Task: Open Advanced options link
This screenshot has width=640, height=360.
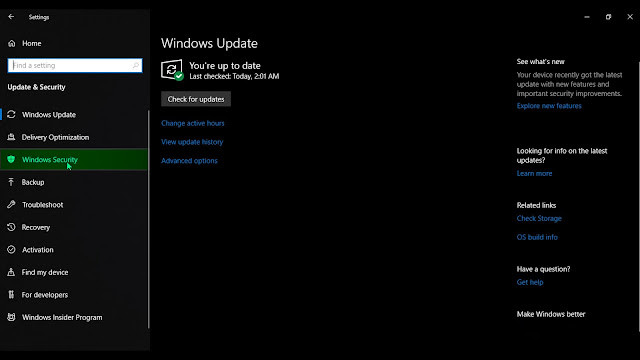Action: point(189,161)
